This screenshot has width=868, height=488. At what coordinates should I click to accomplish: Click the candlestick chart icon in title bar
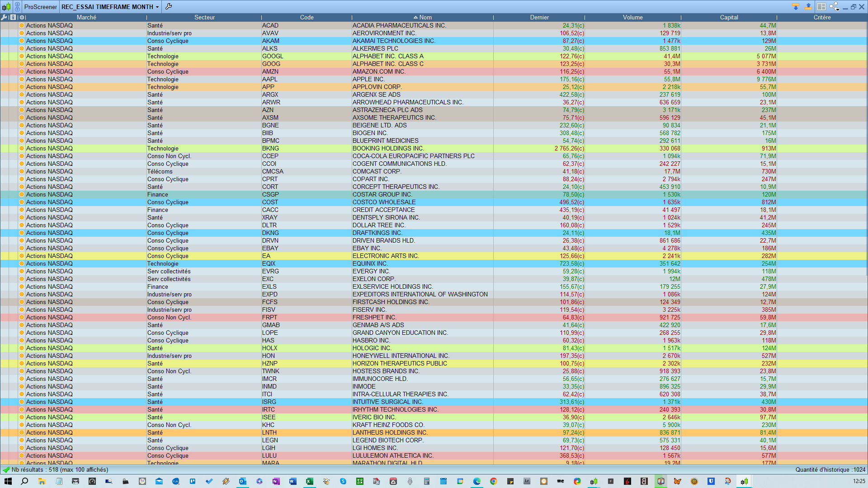[x=6, y=7]
